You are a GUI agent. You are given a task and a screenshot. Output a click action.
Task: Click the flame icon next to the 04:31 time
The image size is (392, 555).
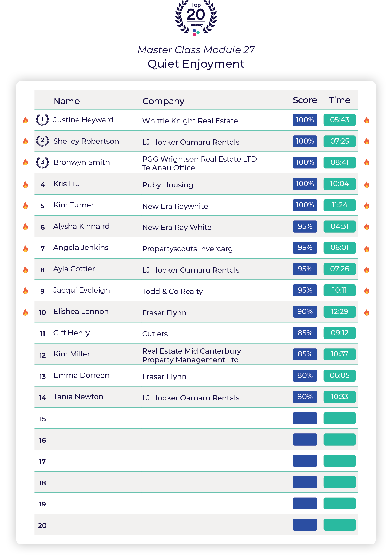(x=366, y=226)
